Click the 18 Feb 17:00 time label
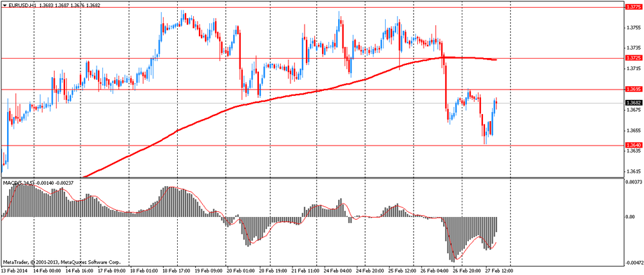Screen dimensions: 644x275 [175, 271]
